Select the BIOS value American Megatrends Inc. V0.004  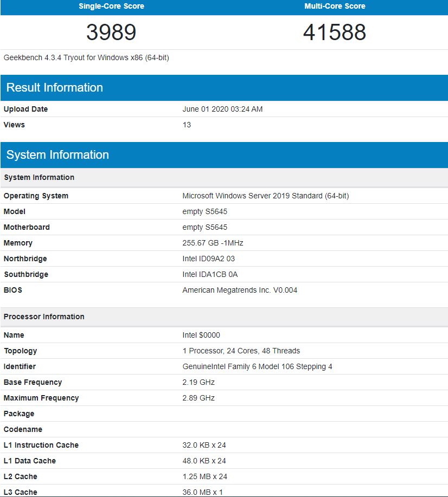click(x=240, y=290)
